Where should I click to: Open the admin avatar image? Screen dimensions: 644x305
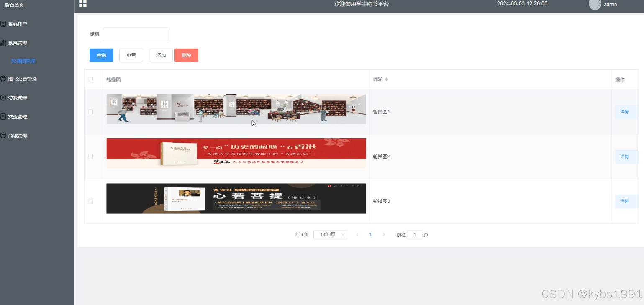point(595,4)
